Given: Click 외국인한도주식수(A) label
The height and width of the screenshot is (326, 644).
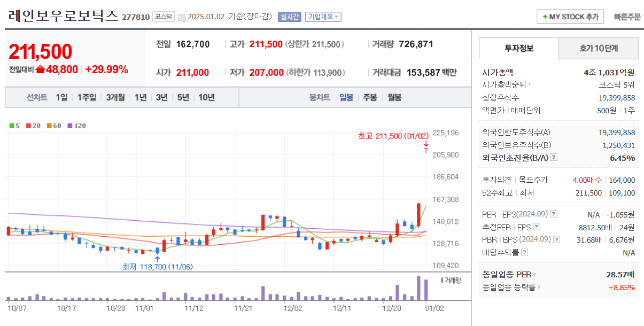Looking at the screenshot, I should click(x=516, y=133).
